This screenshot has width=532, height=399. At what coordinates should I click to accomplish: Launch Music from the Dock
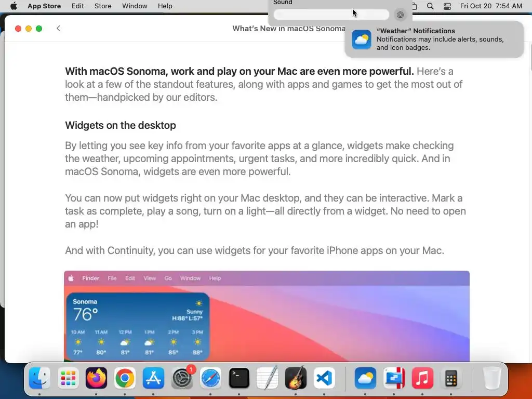click(422, 378)
